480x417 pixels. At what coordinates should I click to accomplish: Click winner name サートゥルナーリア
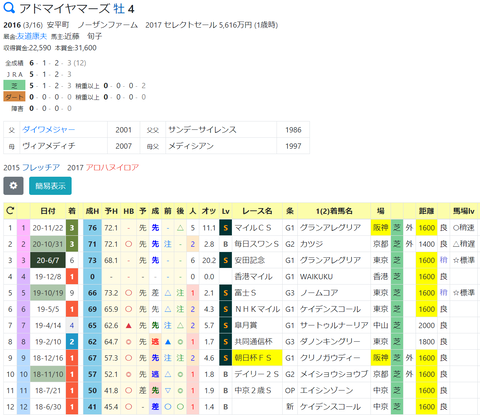[334, 325]
